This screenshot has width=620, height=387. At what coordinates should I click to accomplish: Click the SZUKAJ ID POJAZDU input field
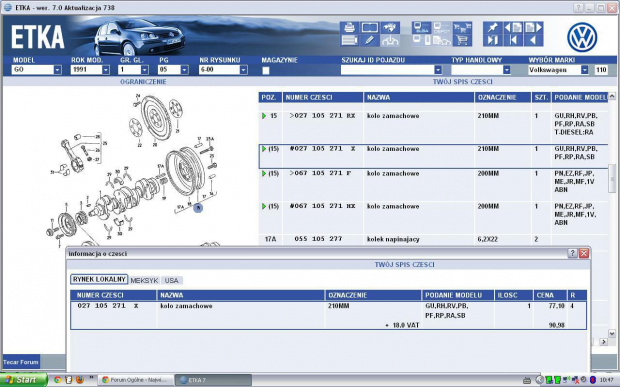[x=388, y=70]
